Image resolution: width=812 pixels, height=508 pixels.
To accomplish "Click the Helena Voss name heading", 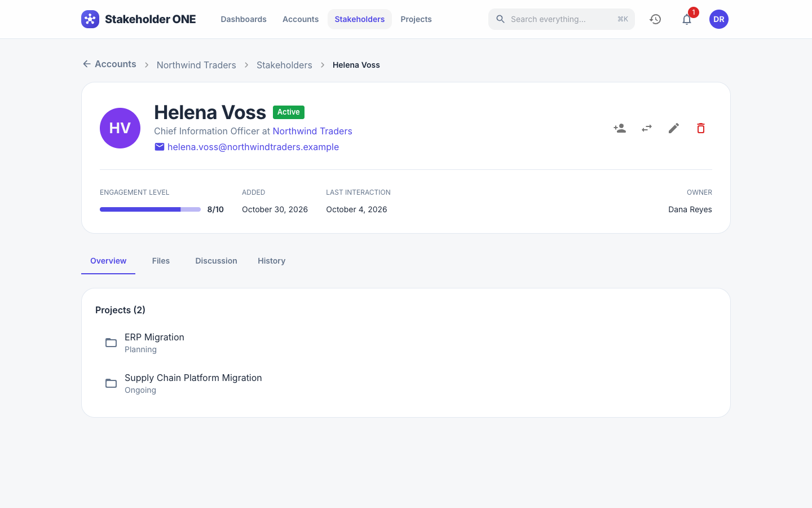I will [x=210, y=112].
